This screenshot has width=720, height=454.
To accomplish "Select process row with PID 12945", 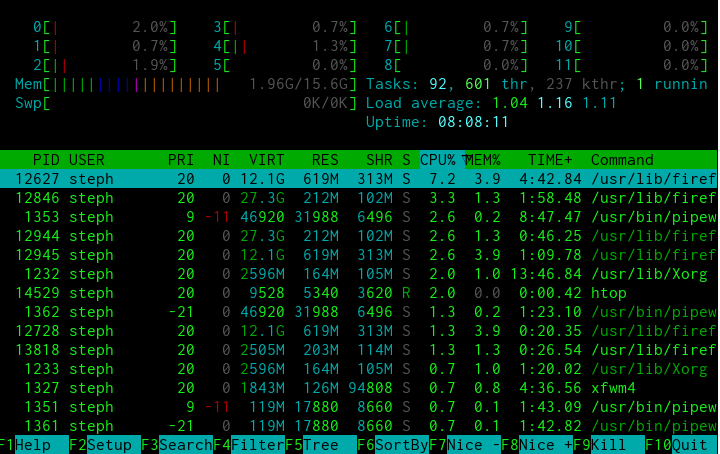I will click(x=359, y=255).
